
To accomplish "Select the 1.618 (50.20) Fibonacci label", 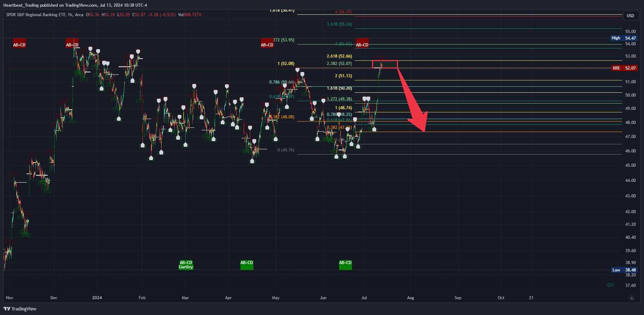I will click(x=339, y=88).
